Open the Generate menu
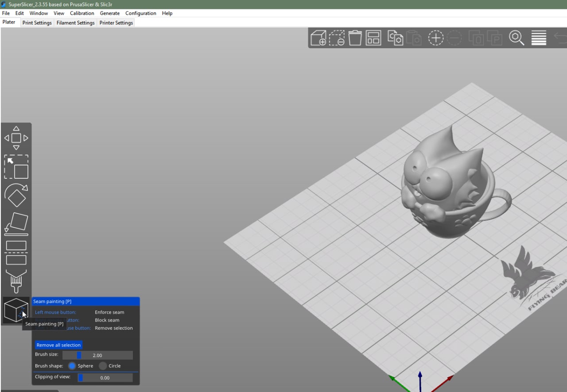This screenshot has width=567, height=392. (110, 13)
